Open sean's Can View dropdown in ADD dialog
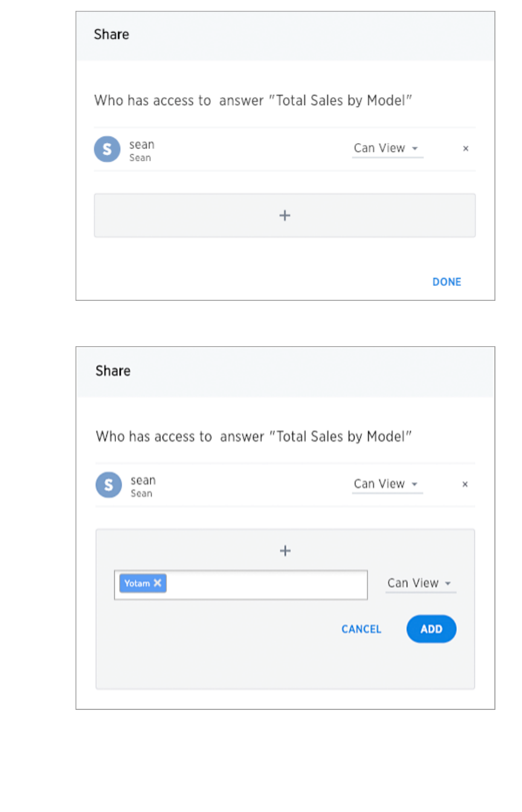 387,485
